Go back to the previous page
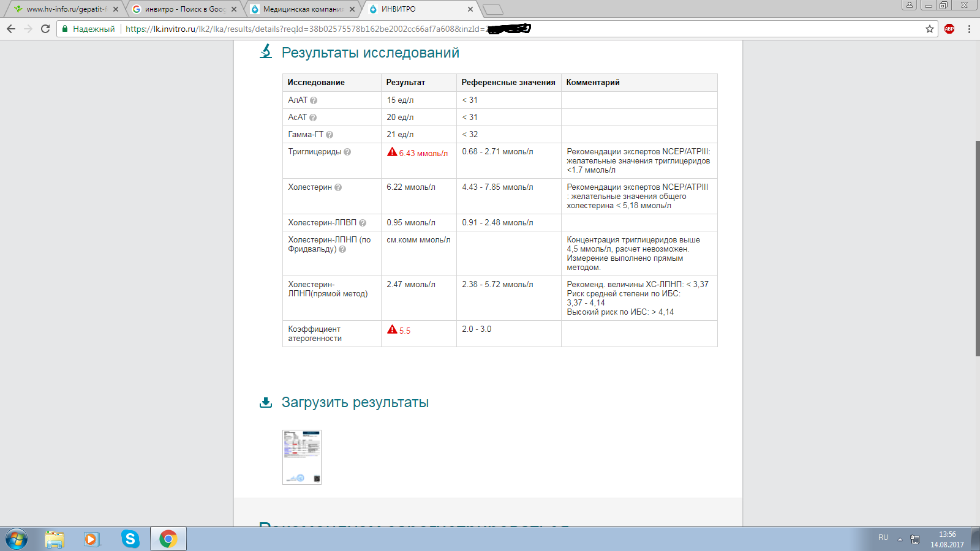980x551 pixels. point(11,29)
